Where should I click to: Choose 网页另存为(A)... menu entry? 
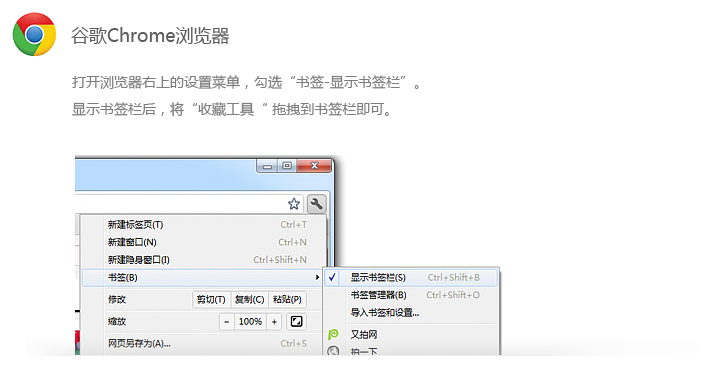(x=203, y=343)
